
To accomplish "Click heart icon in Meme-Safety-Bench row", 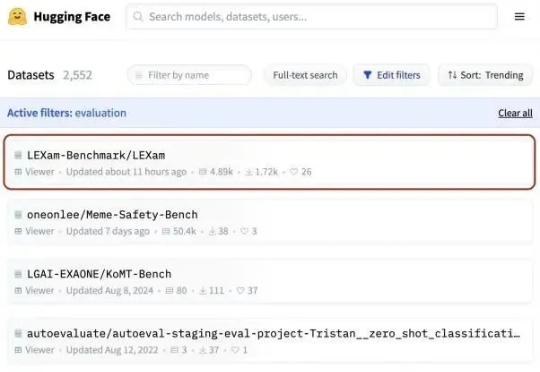I will [244, 231].
